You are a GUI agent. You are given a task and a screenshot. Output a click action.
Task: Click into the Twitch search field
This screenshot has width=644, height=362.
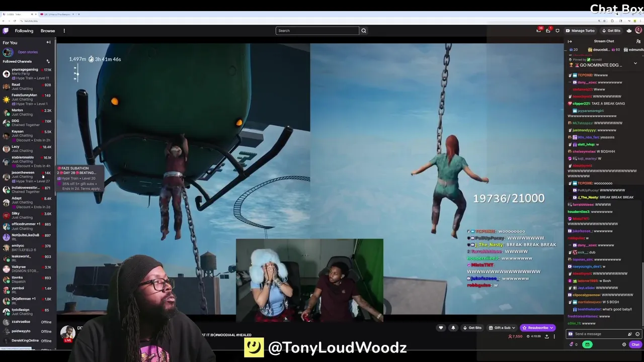317,31
